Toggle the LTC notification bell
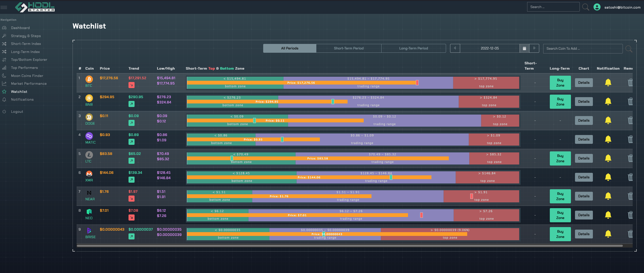 [x=608, y=158]
